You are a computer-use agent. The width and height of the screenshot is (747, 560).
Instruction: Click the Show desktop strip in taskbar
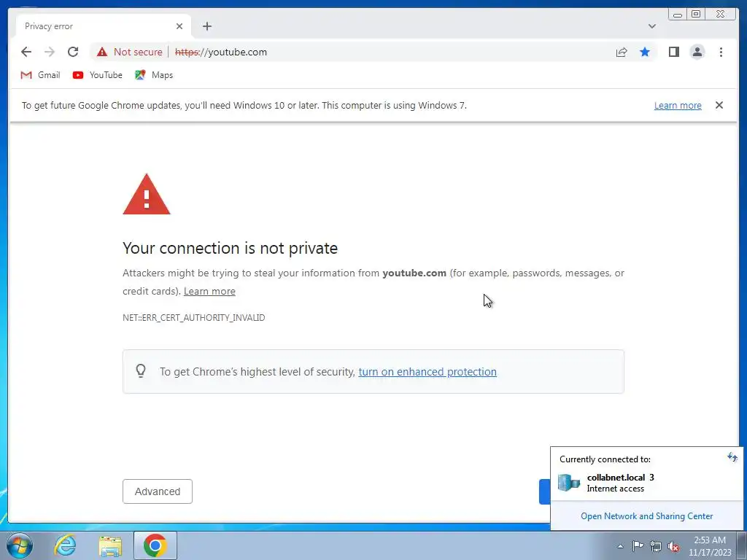[x=742, y=546]
